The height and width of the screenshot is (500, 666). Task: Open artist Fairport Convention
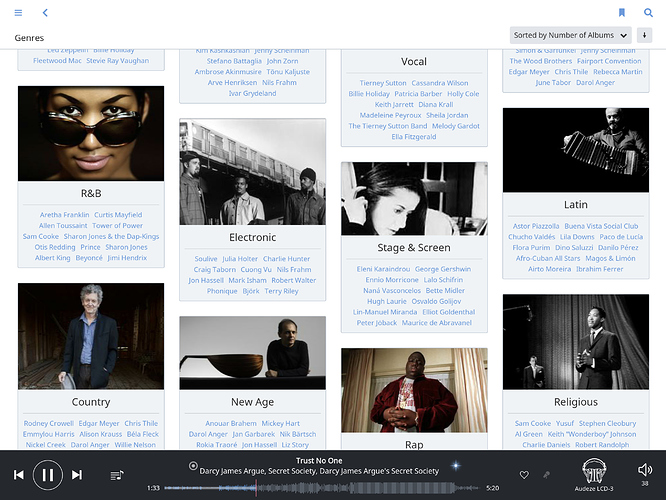[609, 61]
